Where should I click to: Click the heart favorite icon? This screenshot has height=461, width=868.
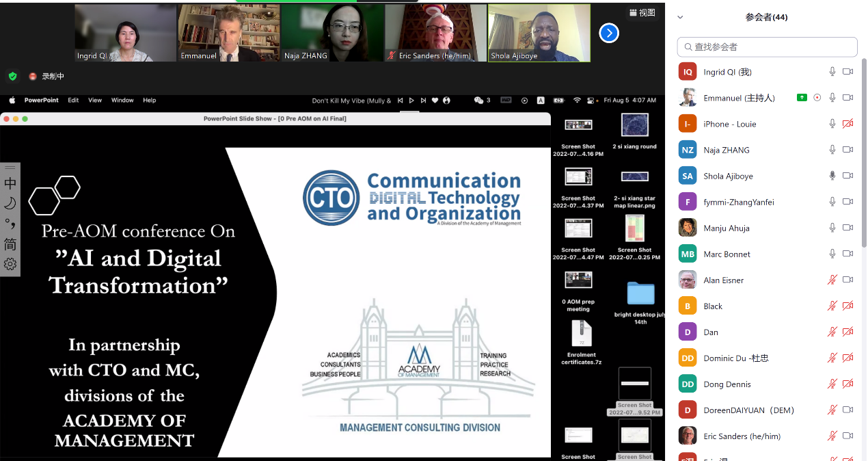pyautogui.click(x=435, y=101)
